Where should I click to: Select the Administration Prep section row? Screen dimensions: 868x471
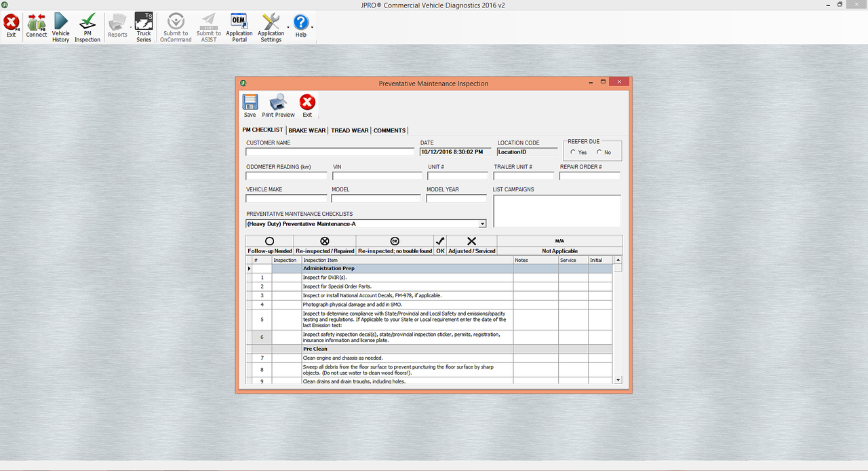click(x=429, y=269)
